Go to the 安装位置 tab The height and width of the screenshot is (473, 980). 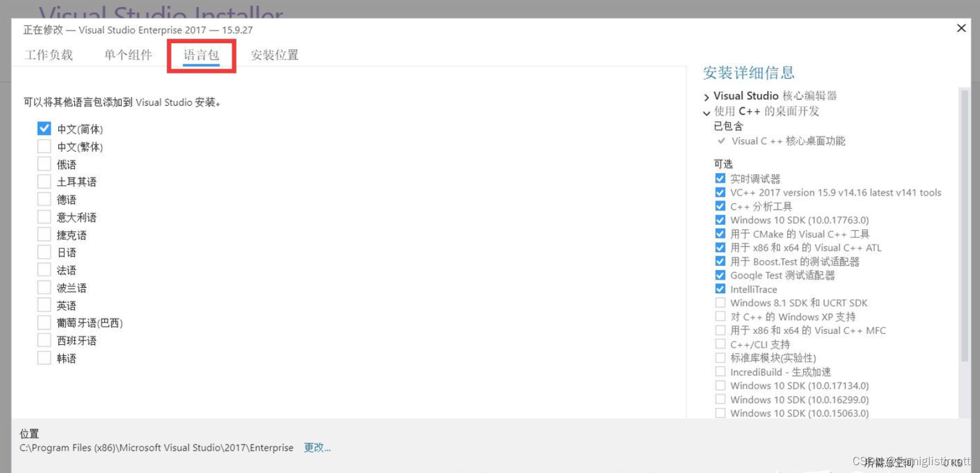275,55
